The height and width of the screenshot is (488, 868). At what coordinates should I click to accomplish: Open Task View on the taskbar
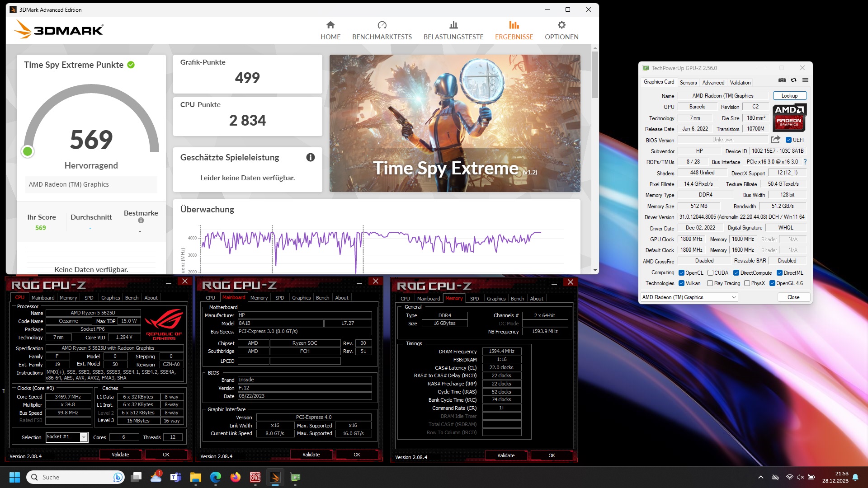coord(136,477)
